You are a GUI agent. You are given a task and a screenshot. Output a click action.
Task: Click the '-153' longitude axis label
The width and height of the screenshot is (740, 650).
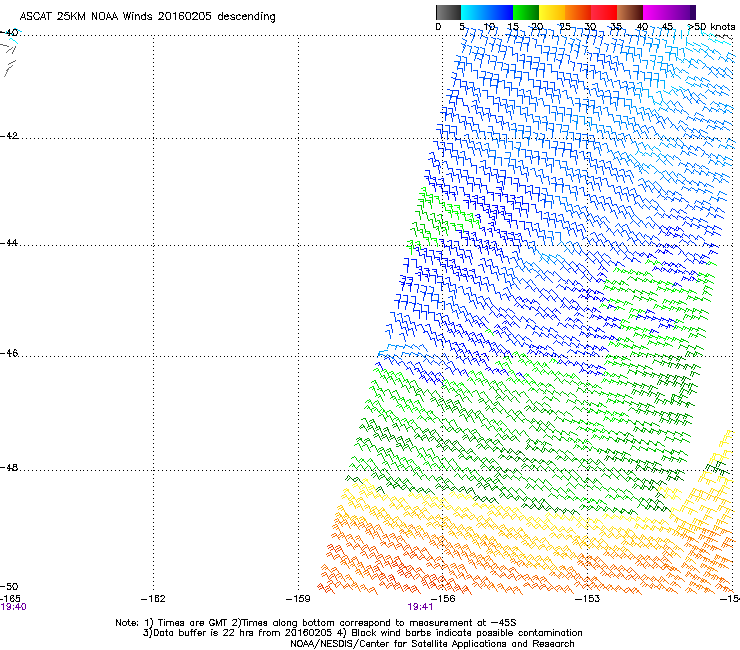[x=588, y=599]
